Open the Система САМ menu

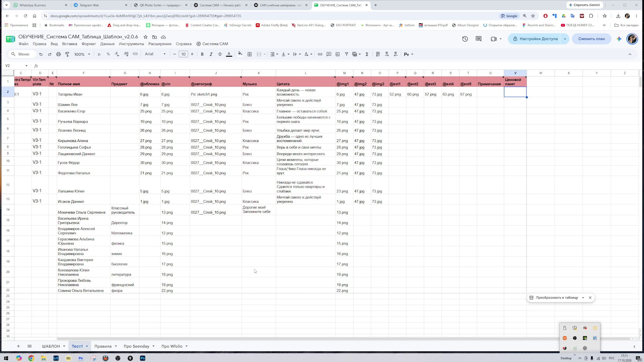pyautogui.click(x=212, y=44)
